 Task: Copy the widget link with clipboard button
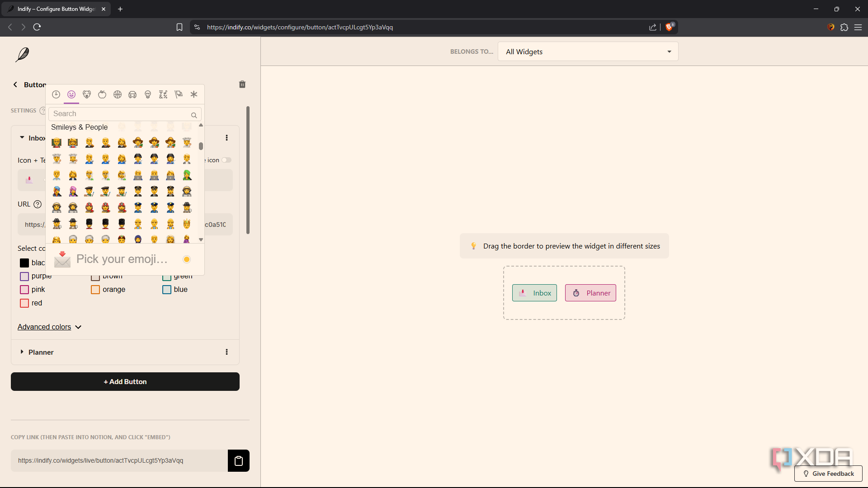[x=239, y=461]
